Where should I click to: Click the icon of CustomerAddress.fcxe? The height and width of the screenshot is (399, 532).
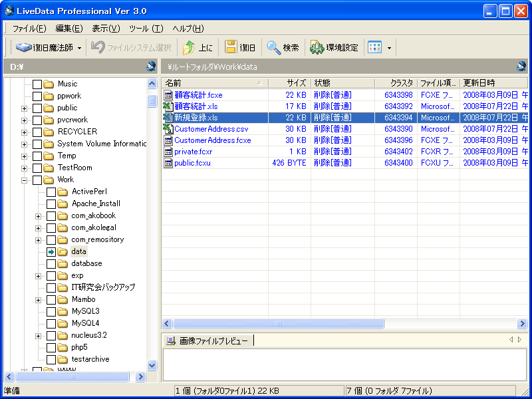[168, 140]
